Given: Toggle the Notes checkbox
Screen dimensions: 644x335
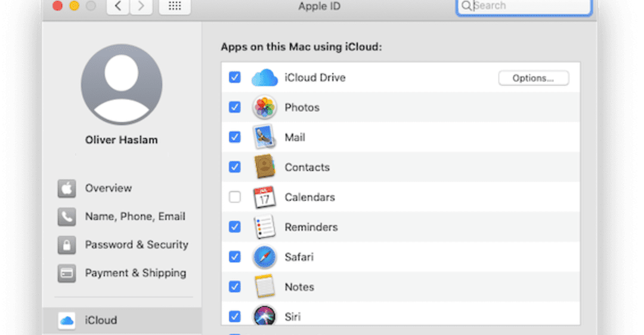Looking at the screenshot, I should [234, 287].
